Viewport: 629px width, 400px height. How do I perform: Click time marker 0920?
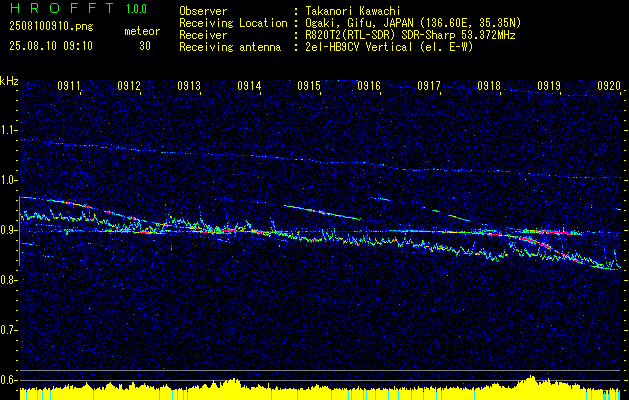coord(609,85)
